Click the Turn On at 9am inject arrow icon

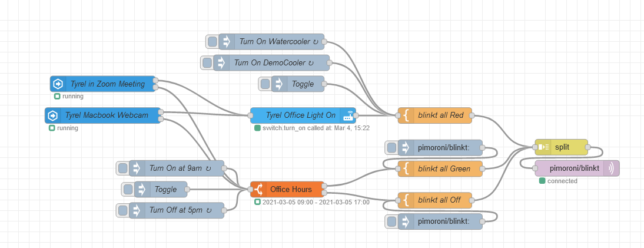pyautogui.click(x=137, y=168)
